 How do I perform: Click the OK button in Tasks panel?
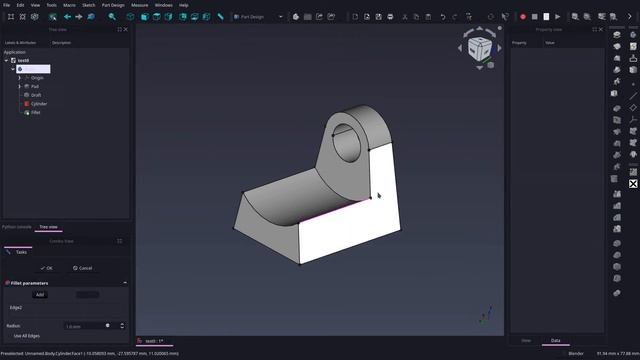[47, 268]
